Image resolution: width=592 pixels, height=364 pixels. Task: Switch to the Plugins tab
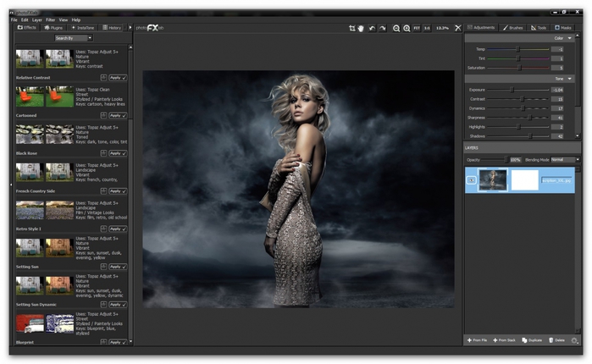tap(53, 28)
